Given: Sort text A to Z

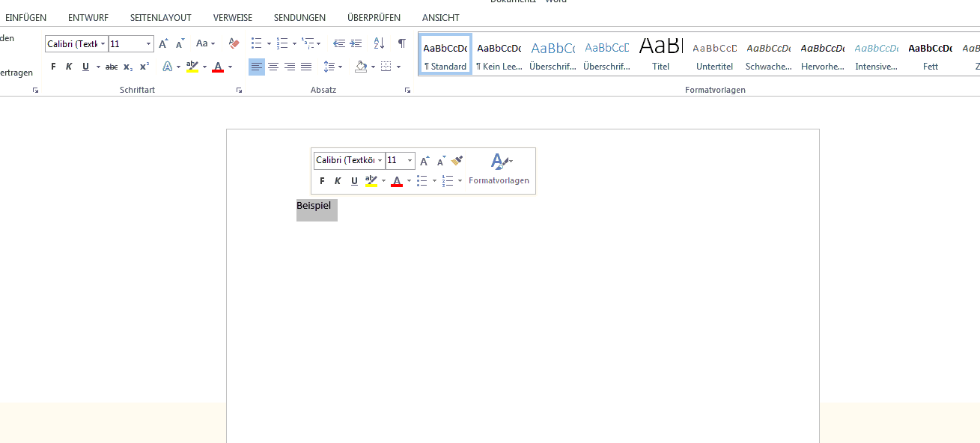Looking at the screenshot, I should pos(379,44).
